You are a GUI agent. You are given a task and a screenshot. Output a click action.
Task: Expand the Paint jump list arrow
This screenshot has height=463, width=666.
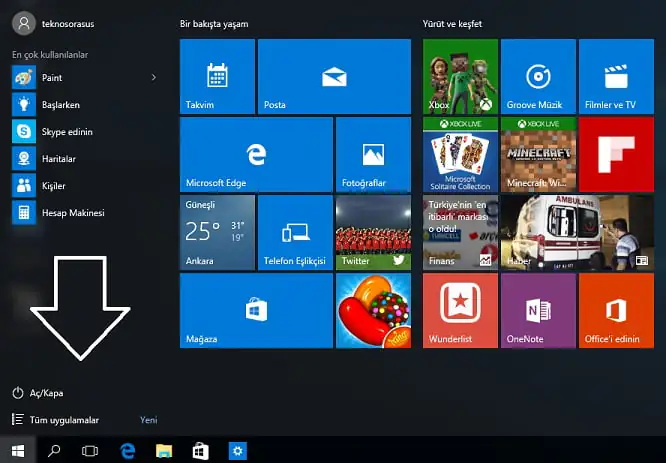point(153,77)
